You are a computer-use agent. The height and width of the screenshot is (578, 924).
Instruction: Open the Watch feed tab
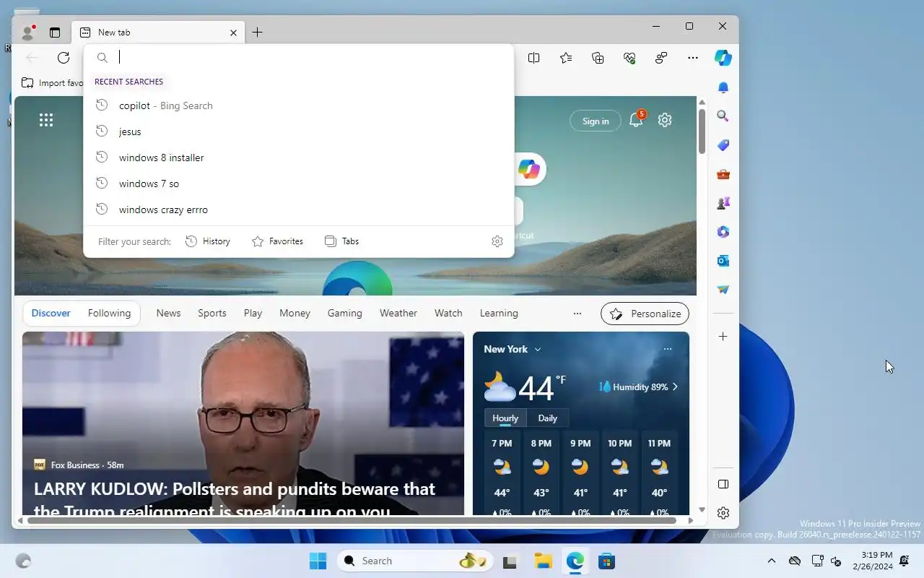pyautogui.click(x=448, y=314)
